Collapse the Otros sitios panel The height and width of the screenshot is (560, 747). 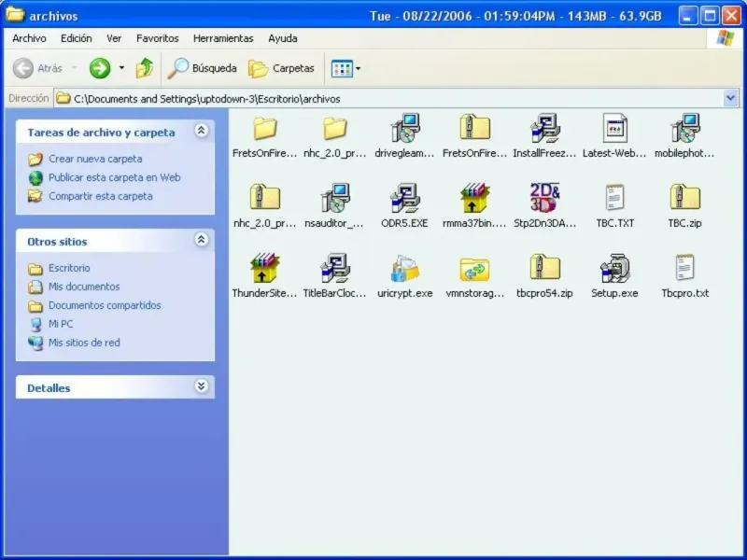click(x=201, y=241)
